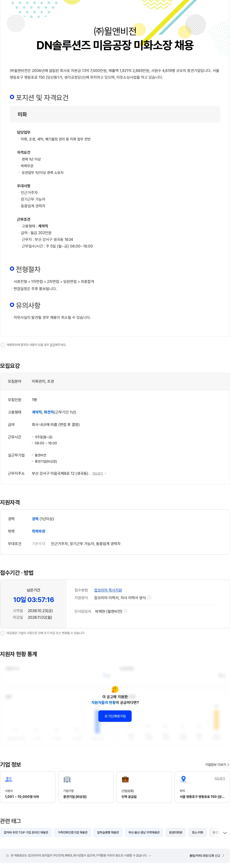Click the 시작일 date 2026.10.23(금)

(40, 611)
